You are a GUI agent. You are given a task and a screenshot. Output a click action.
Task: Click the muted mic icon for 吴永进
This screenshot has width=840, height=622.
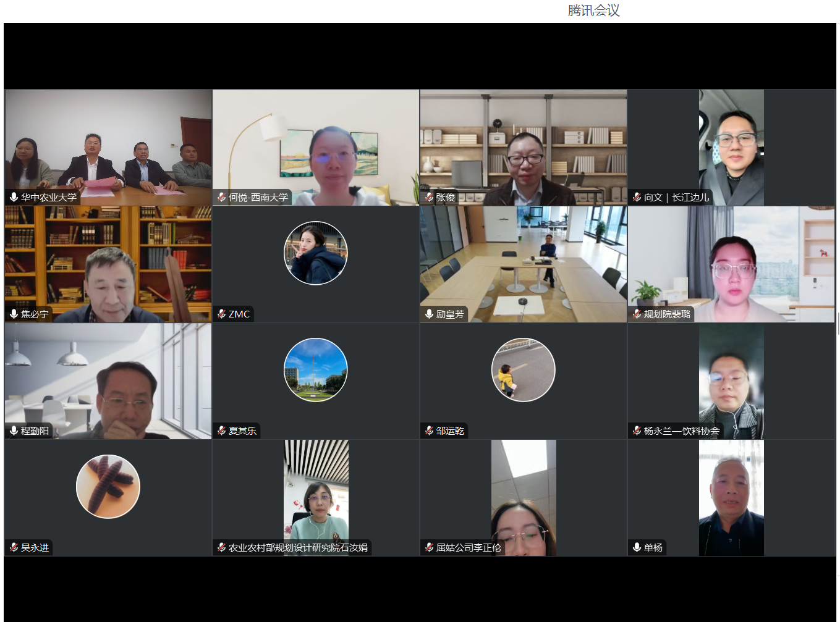(14, 548)
